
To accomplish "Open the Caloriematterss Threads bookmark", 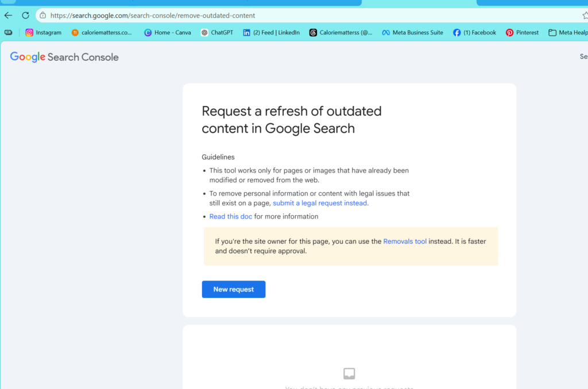I will tap(341, 33).
